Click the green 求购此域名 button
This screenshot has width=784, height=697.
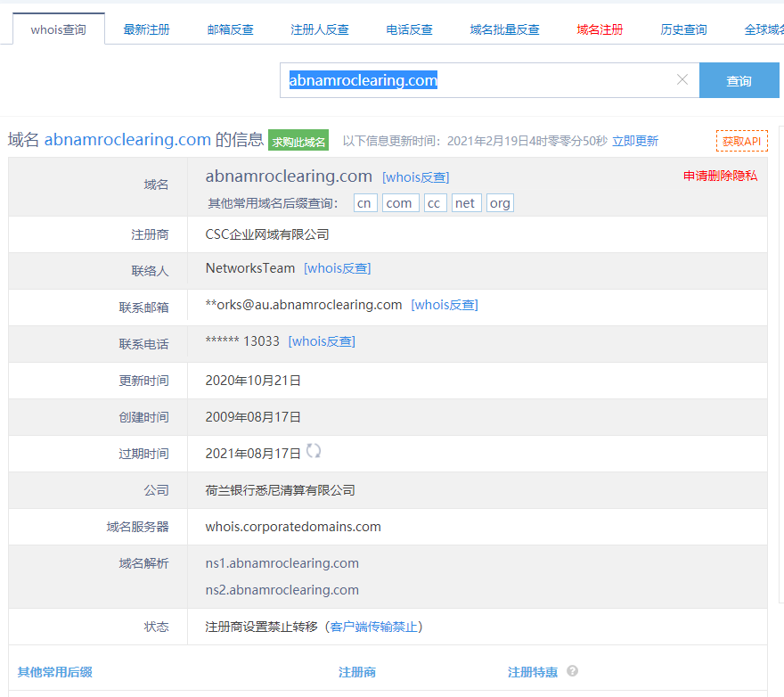(x=298, y=141)
